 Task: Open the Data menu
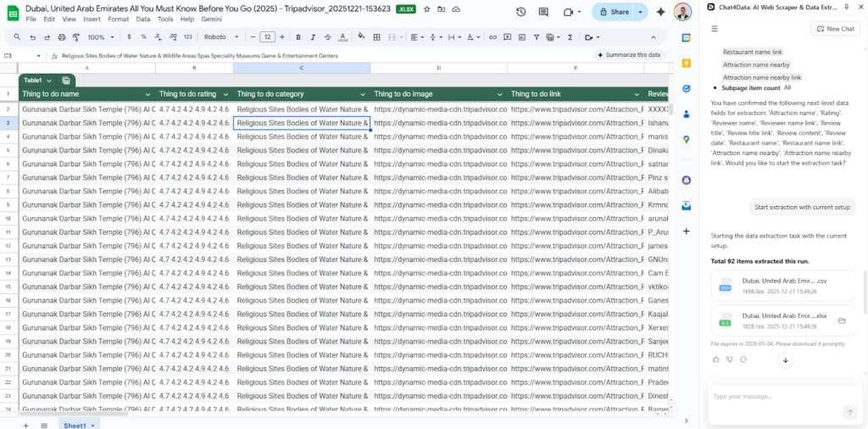pyautogui.click(x=142, y=19)
